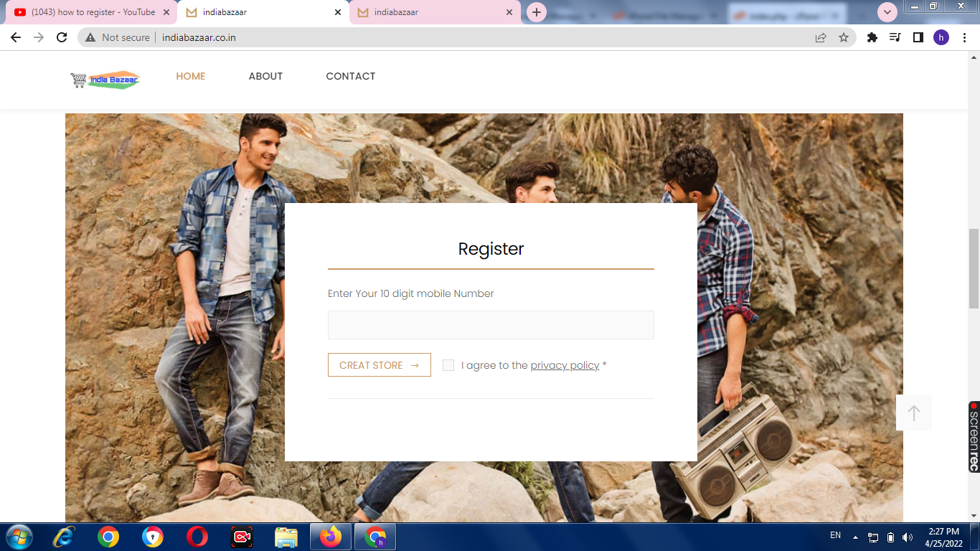Bookmark this page with the star icon
The width and height of the screenshot is (980, 551).
[x=844, y=37]
